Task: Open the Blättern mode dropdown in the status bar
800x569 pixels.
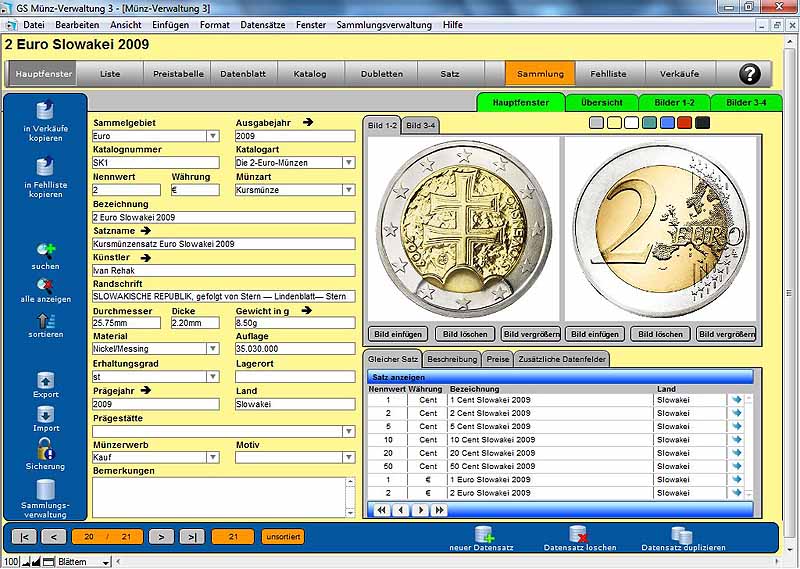Action: (106, 562)
